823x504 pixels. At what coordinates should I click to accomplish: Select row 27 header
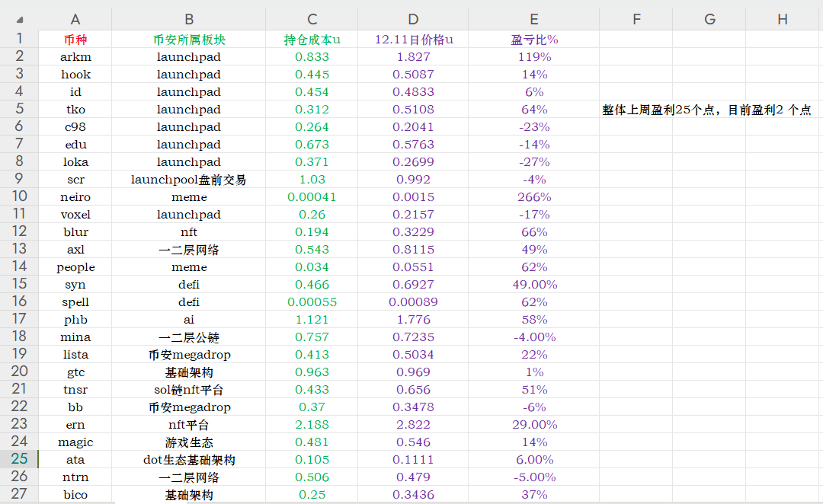coord(19,494)
